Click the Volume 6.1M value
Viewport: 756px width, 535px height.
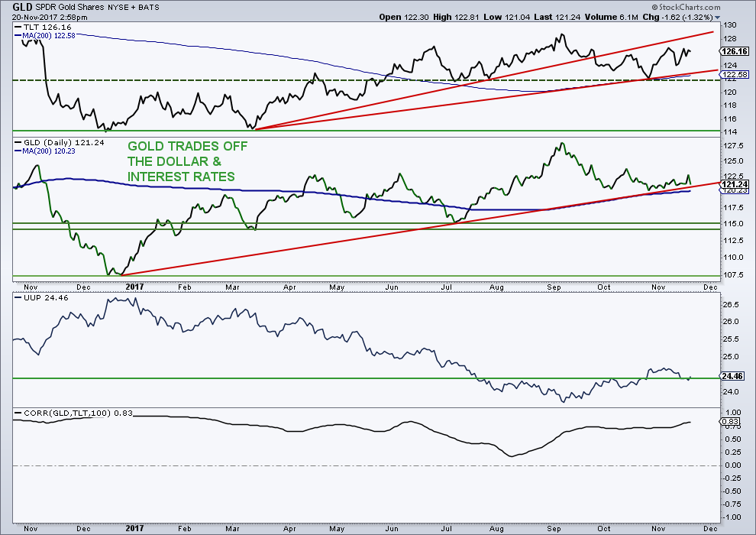(x=612, y=17)
